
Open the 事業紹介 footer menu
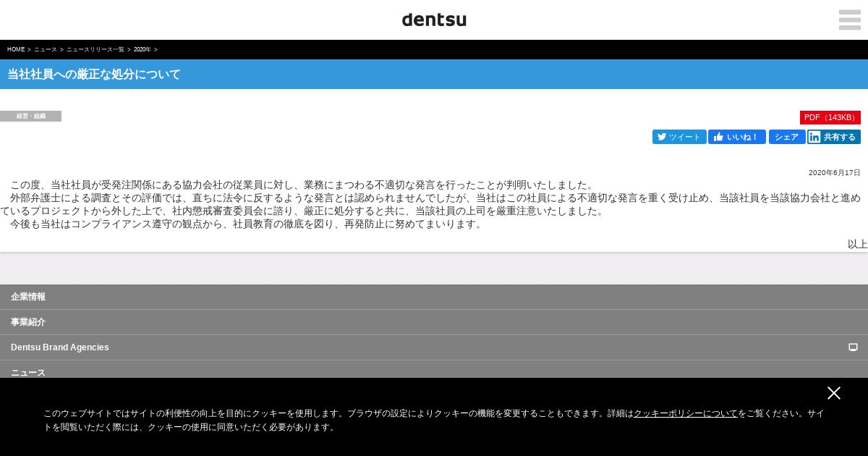[434, 322]
